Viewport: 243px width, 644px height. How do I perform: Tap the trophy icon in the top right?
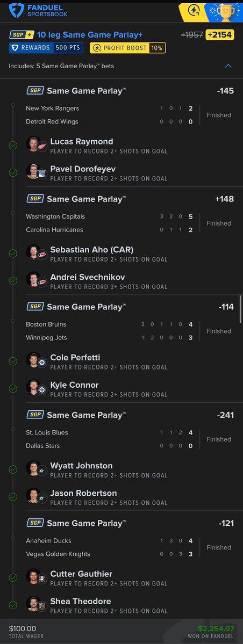tap(225, 12)
